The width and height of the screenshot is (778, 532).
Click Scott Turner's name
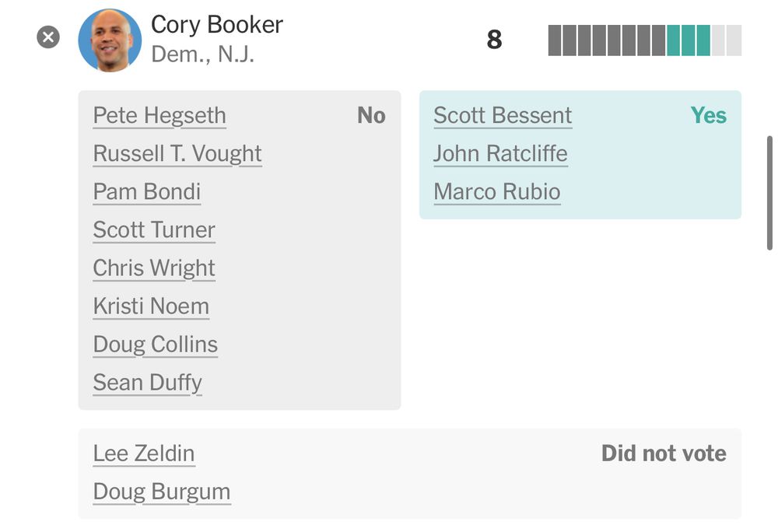coord(154,229)
